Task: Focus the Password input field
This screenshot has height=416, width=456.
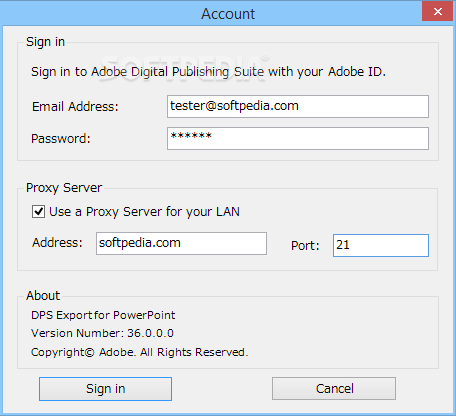Action: [298, 138]
